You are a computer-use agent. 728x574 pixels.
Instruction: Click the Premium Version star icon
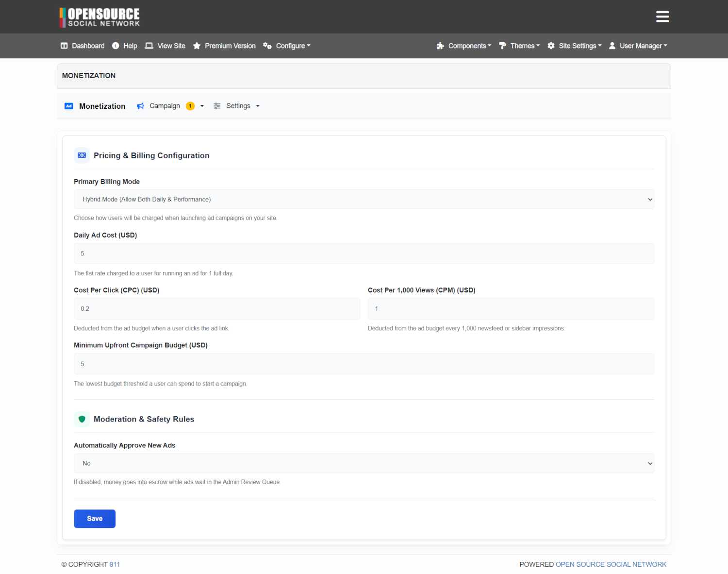(x=197, y=46)
